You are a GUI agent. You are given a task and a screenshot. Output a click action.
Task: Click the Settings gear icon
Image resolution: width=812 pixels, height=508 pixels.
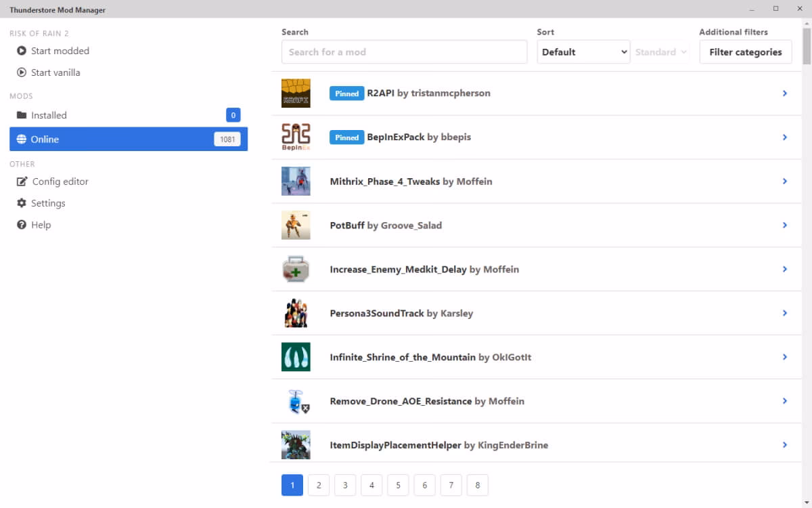22,203
